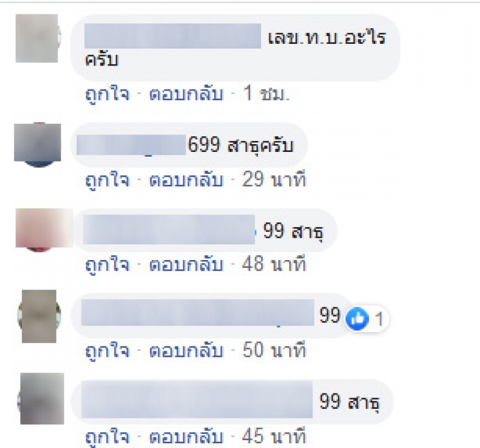Click ตอบกลับ under the 1 ชม. comment

(x=186, y=93)
